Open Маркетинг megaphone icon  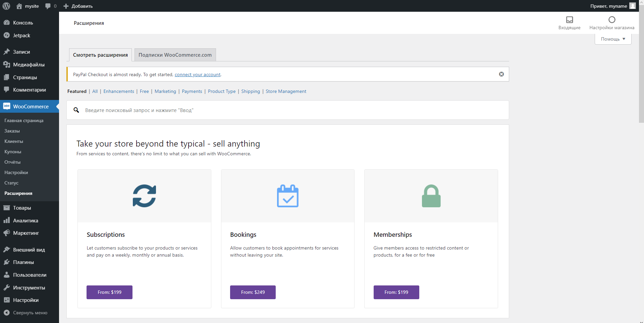[x=6, y=233]
